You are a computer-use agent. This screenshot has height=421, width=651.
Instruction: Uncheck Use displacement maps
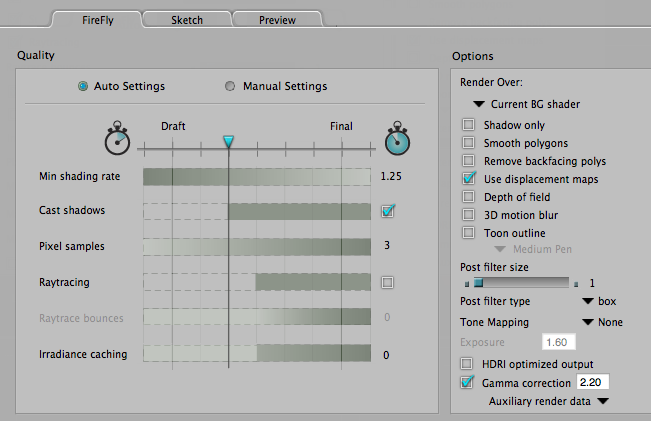pos(469,178)
